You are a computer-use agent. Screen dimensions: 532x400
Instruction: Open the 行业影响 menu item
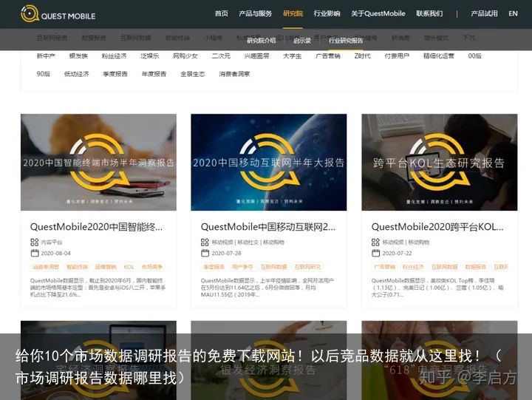click(x=327, y=13)
